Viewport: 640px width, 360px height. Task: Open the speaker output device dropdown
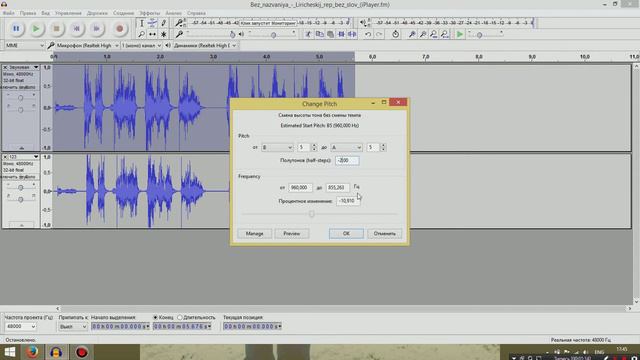(x=204, y=45)
